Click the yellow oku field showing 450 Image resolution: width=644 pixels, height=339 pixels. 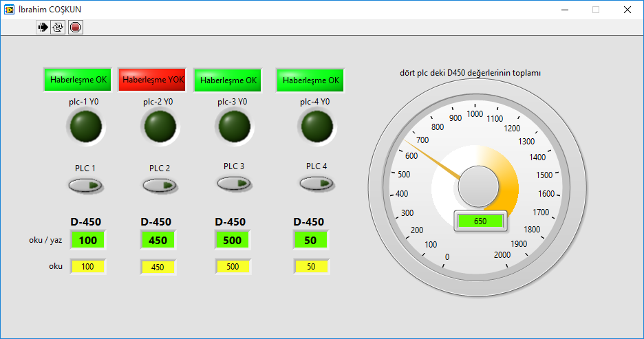pos(158,267)
